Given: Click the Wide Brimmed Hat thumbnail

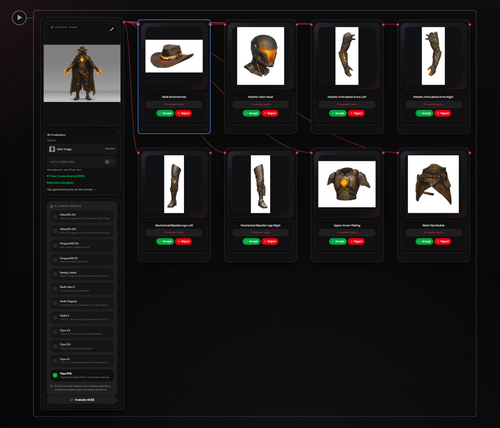Looking at the screenshot, I should (174, 56).
